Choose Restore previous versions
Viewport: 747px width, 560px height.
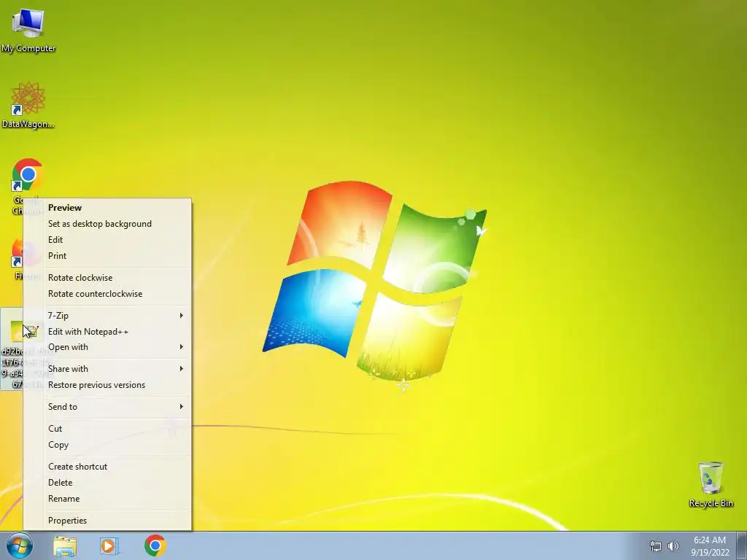pyautogui.click(x=107, y=385)
